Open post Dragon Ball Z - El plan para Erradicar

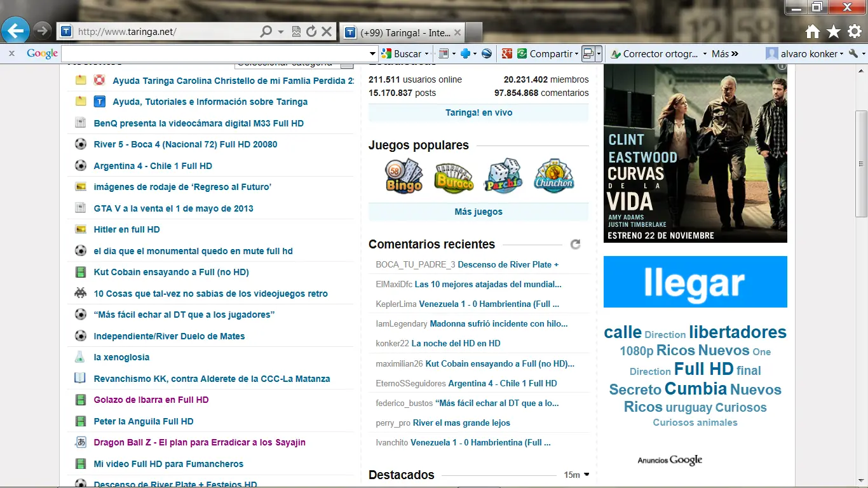click(x=200, y=442)
